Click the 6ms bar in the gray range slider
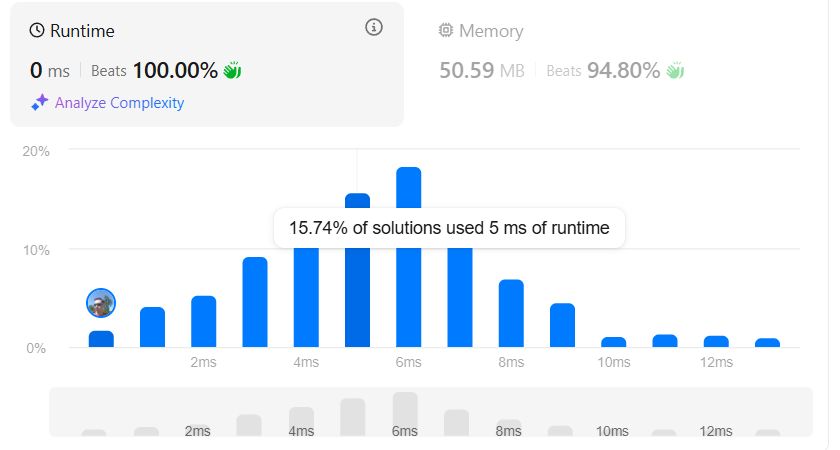 405,414
